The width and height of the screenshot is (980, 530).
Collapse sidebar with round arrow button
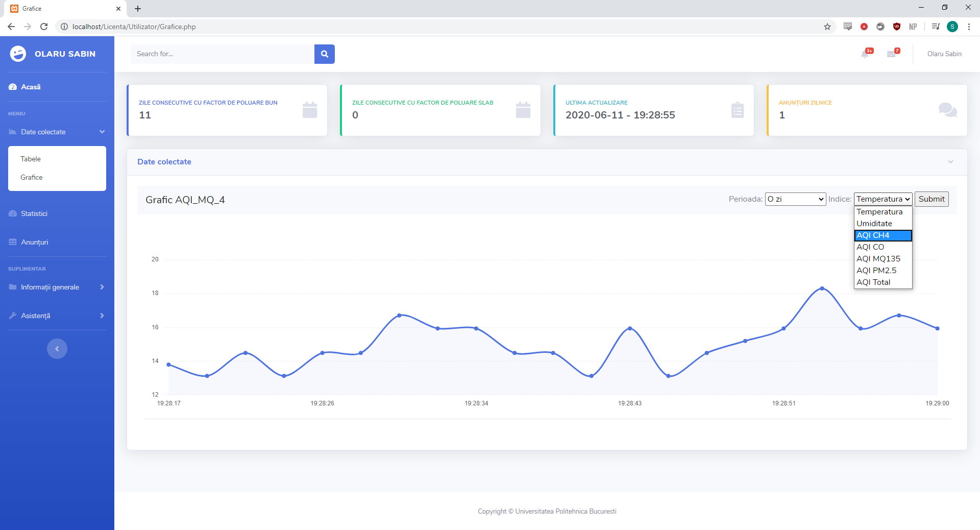[x=57, y=349]
